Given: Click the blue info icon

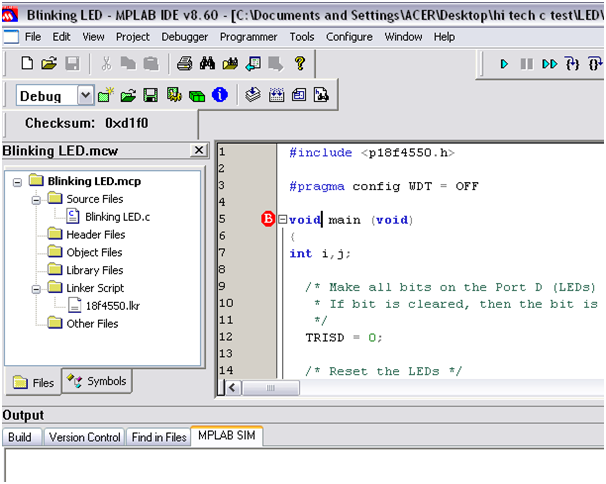Looking at the screenshot, I should point(220,95).
